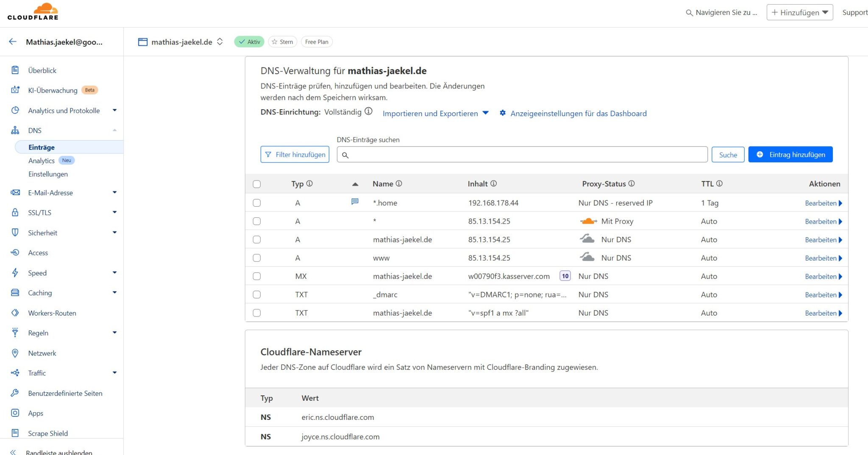Open Workers-Routen via its sidebar icon

click(15, 313)
